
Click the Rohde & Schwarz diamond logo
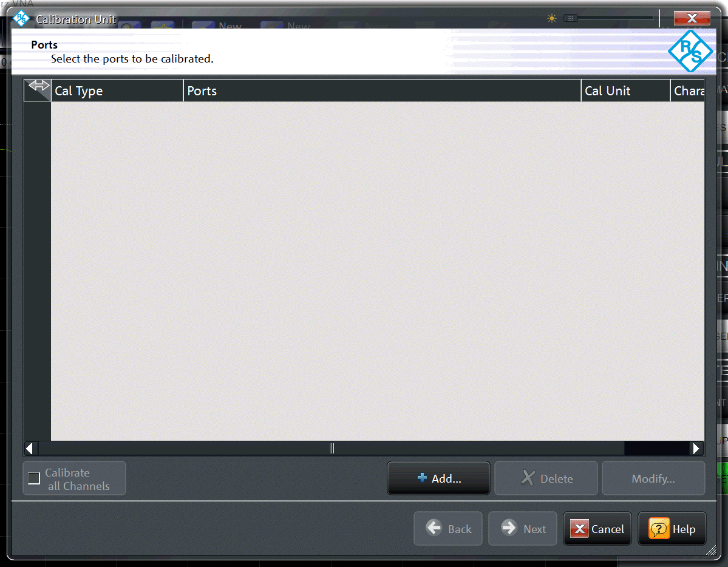point(690,51)
